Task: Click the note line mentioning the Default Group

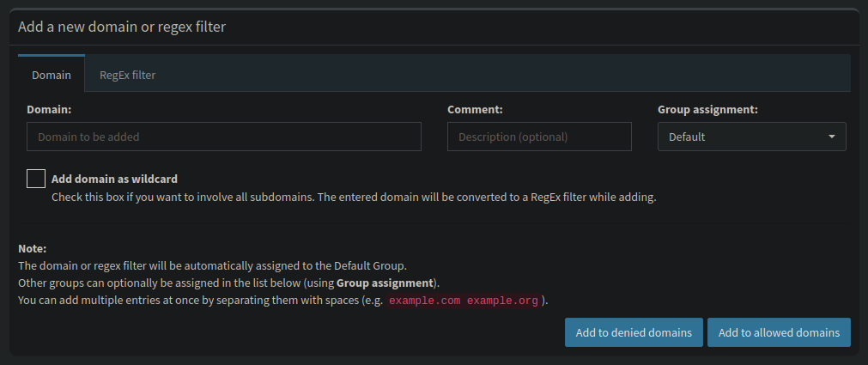Action: [212, 265]
